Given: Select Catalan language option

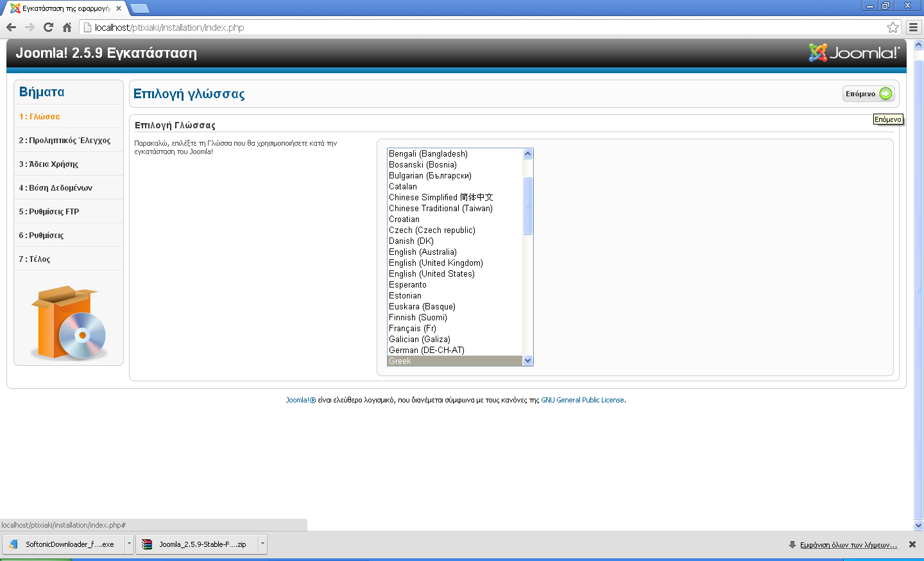Looking at the screenshot, I should tap(455, 187).
